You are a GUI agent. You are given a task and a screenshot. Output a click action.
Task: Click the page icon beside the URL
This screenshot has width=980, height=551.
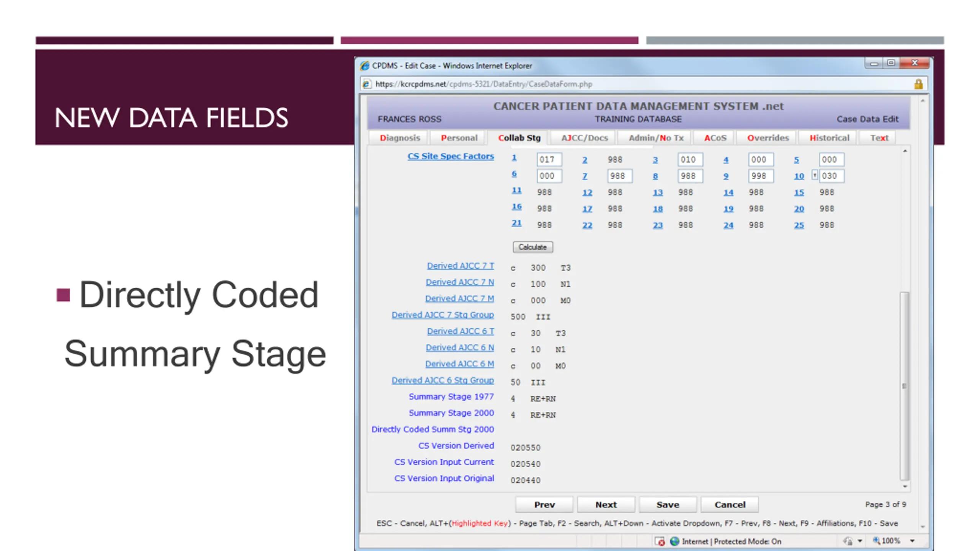[366, 84]
